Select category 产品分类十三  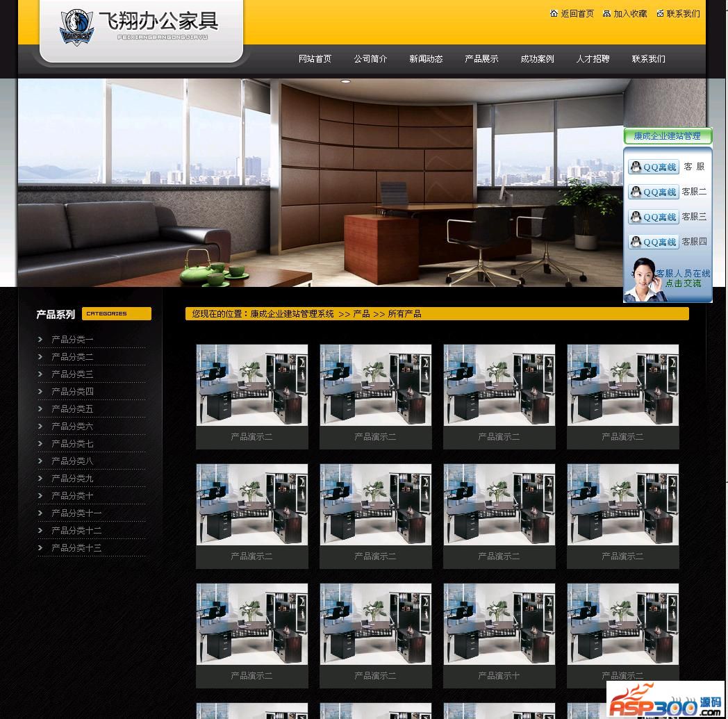[x=76, y=547]
